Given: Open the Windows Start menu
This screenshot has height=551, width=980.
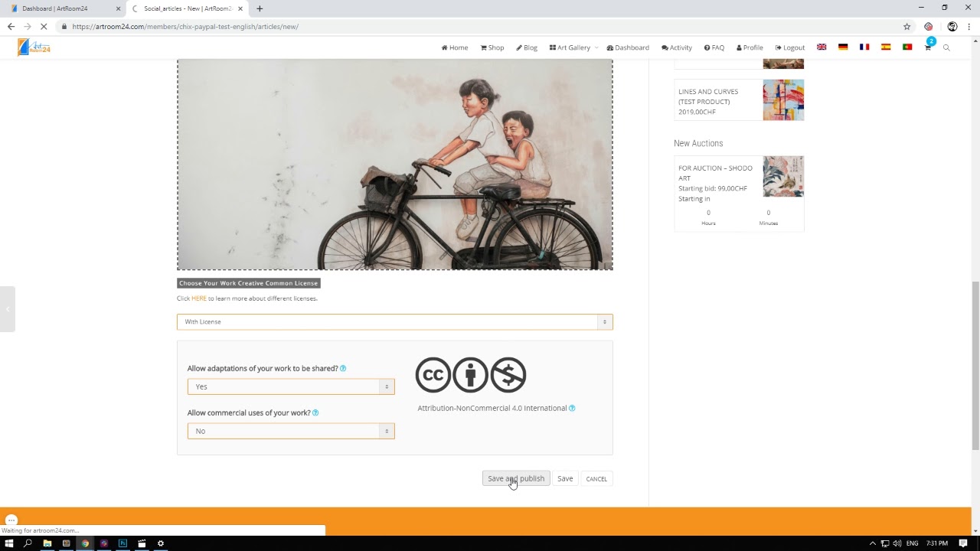Looking at the screenshot, I should (x=9, y=543).
